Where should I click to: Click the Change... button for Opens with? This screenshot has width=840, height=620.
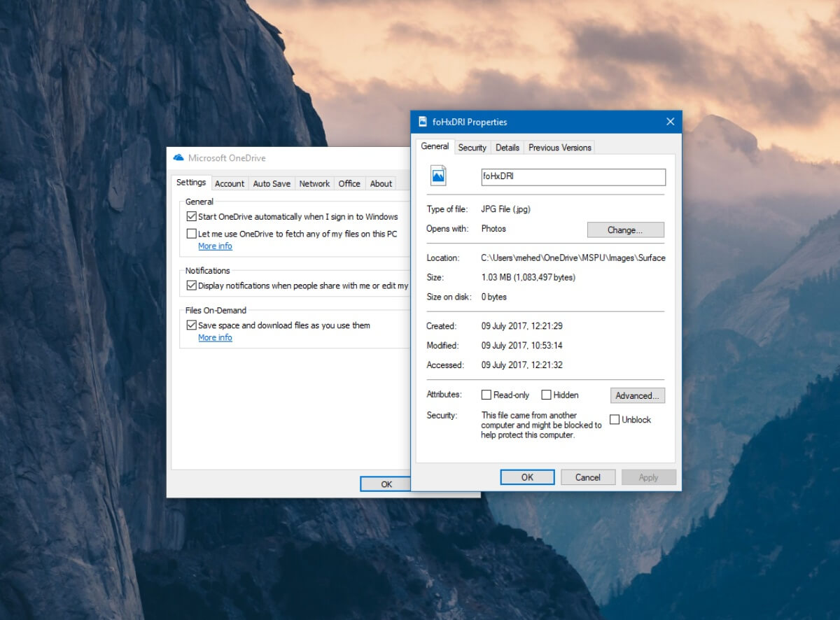point(625,230)
